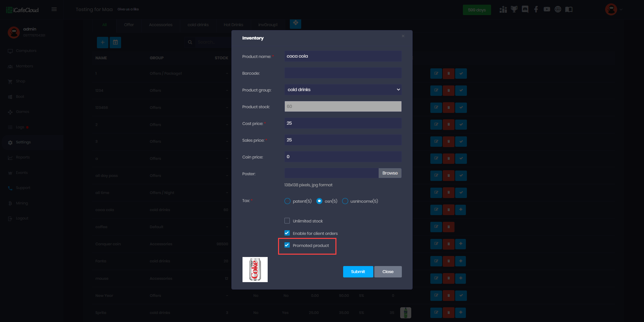
Task: Toggle the hamburger sidebar menu
Action: (x=54, y=9)
